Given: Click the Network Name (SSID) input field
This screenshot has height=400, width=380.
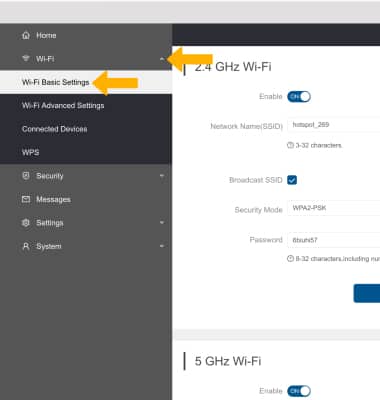Looking at the screenshot, I should [334, 125].
